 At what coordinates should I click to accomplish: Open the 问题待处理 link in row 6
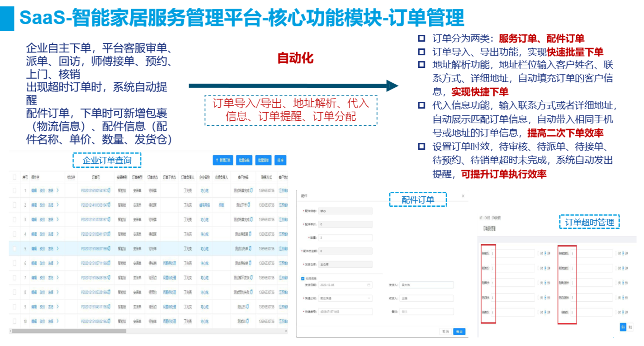169,263
